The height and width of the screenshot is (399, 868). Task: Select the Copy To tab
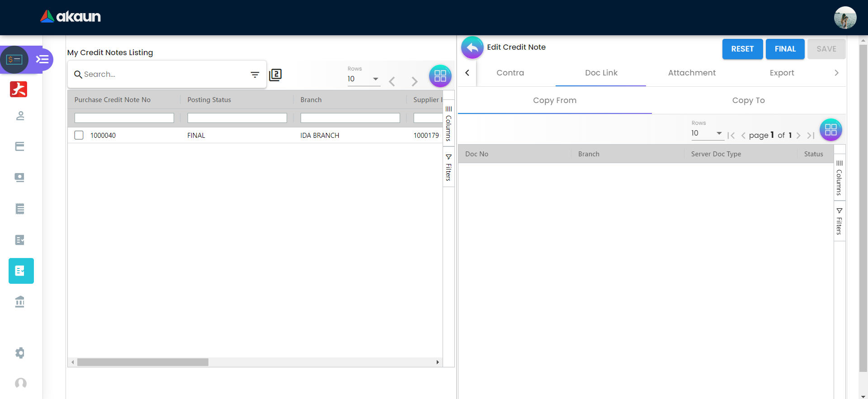coord(748,100)
